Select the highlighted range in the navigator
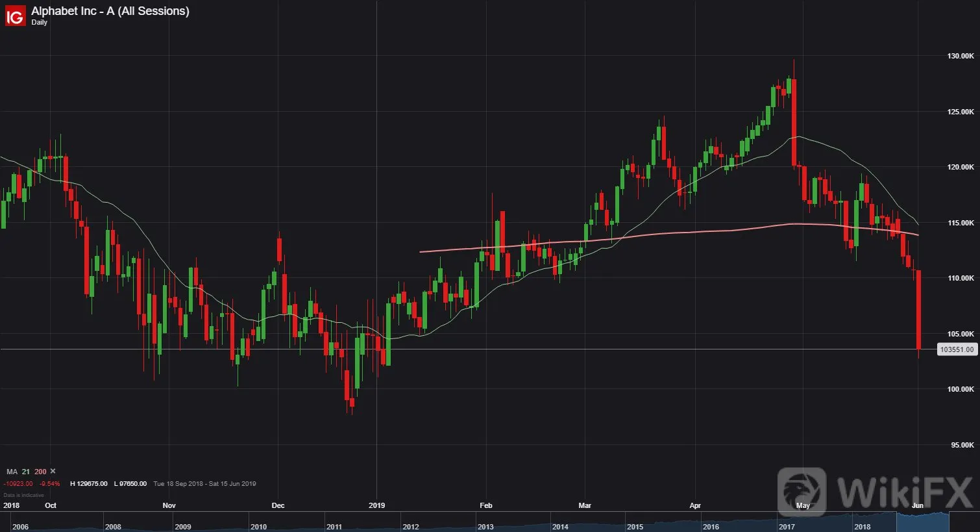Screen dimensions: 980x532 tap(922, 522)
